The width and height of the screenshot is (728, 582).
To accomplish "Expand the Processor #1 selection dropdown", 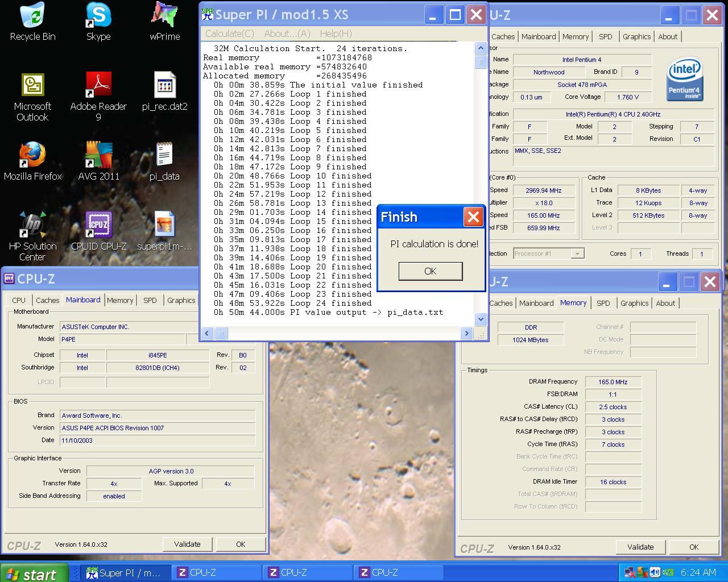I will pyautogui.click(x=577, y=253).
